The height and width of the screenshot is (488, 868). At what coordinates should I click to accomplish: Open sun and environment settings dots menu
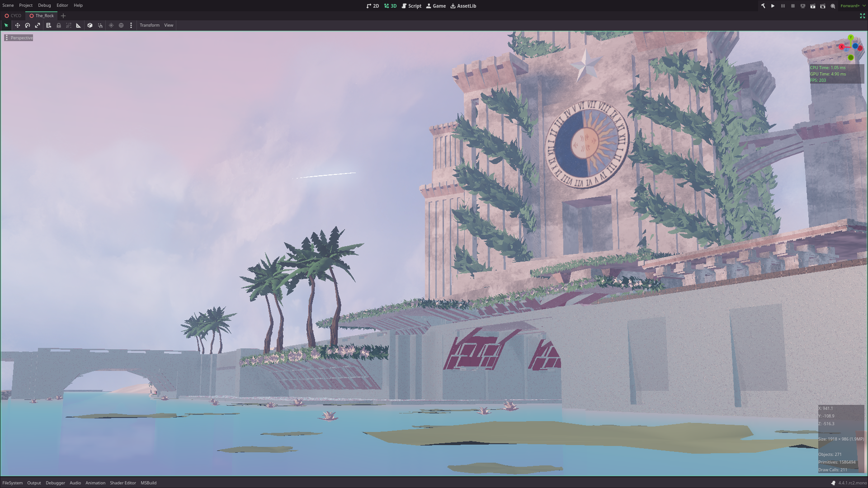[x=131, y=25]
